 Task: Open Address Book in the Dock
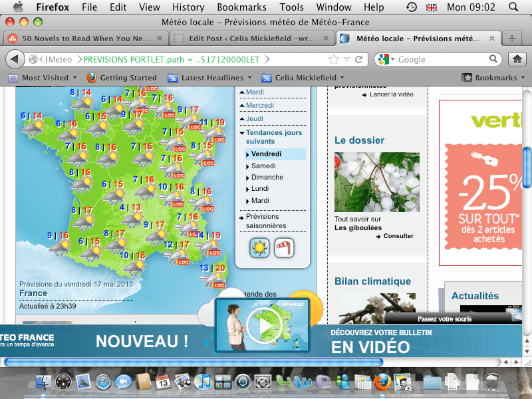pyautogui.click(x=143, y=382)
